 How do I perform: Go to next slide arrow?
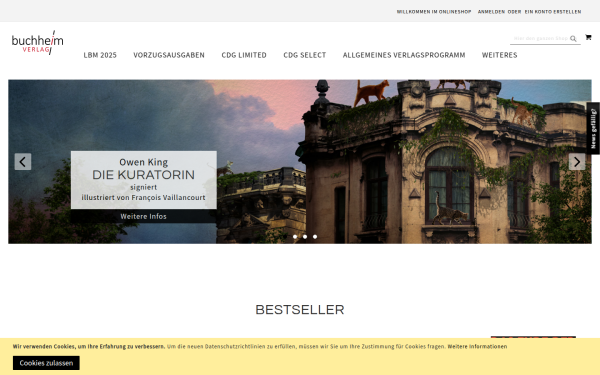[577, 162]
